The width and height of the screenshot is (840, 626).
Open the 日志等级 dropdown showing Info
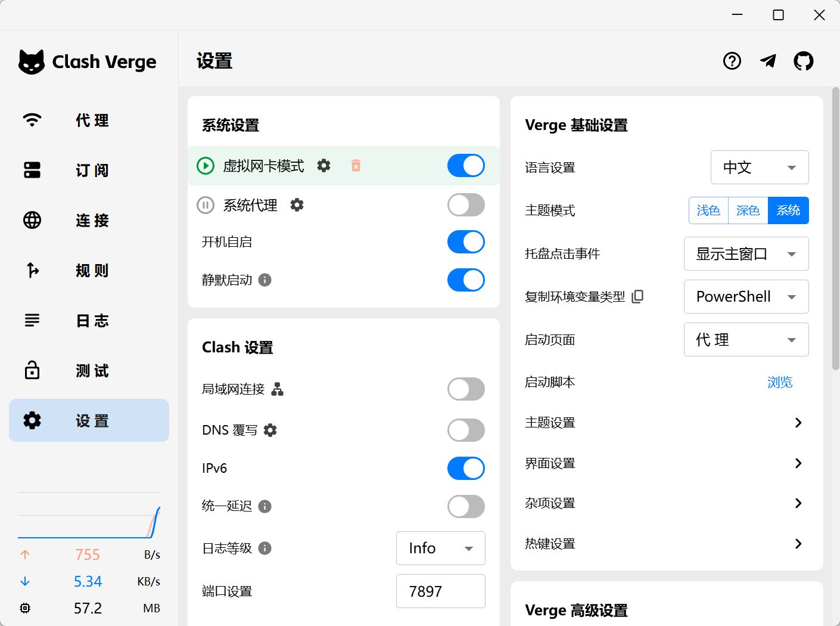point(441,548)
